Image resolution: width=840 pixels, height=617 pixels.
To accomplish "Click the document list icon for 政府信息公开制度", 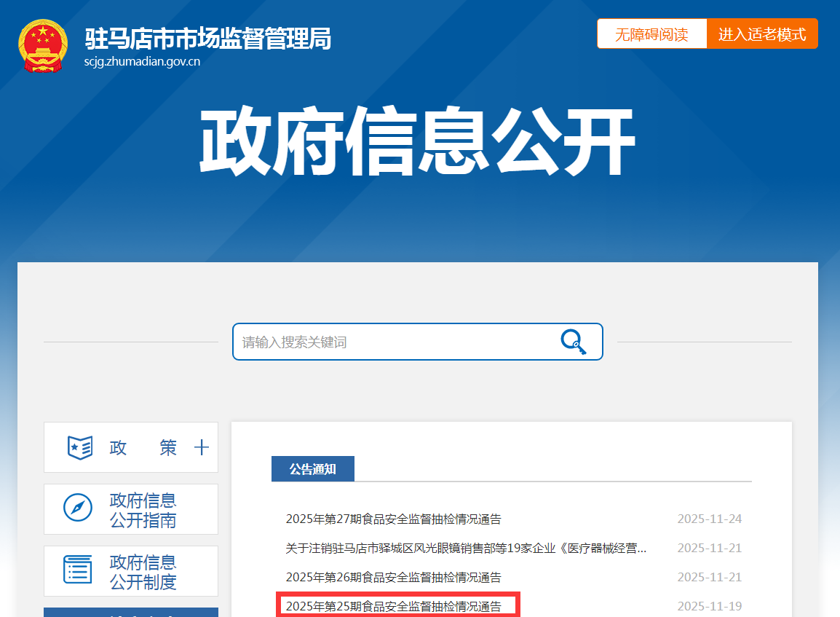I will pos(78,570).
